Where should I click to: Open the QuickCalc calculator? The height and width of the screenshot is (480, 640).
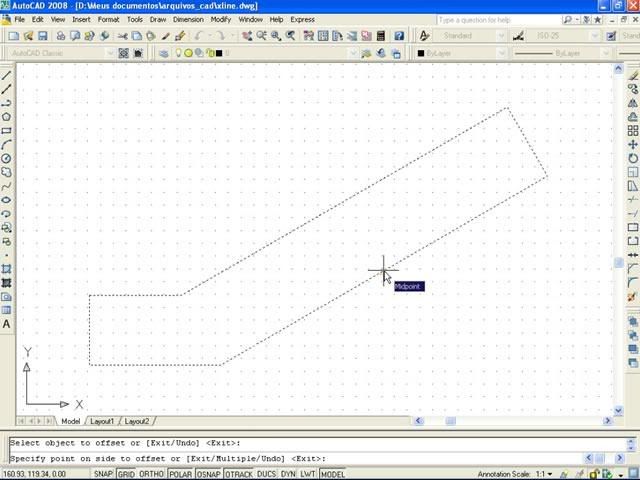[380, 36]
